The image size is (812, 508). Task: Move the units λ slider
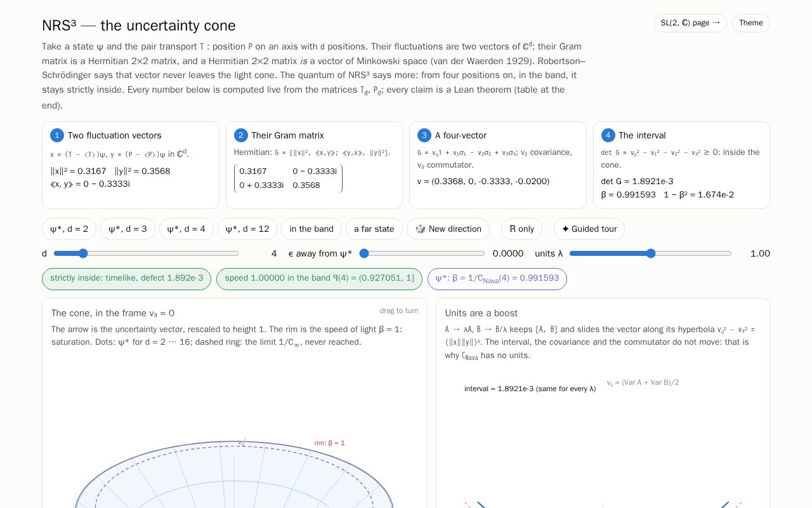click(x=650, y=253)
